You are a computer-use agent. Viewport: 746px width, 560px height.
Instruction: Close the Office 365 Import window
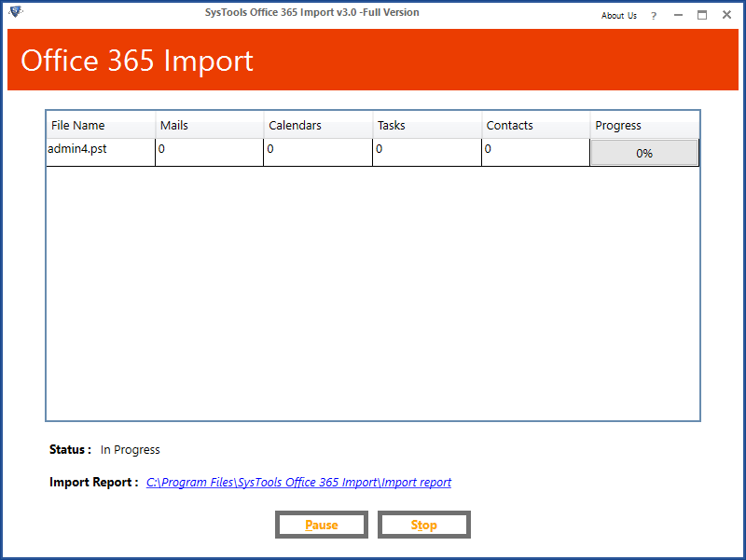coord(726,15)
